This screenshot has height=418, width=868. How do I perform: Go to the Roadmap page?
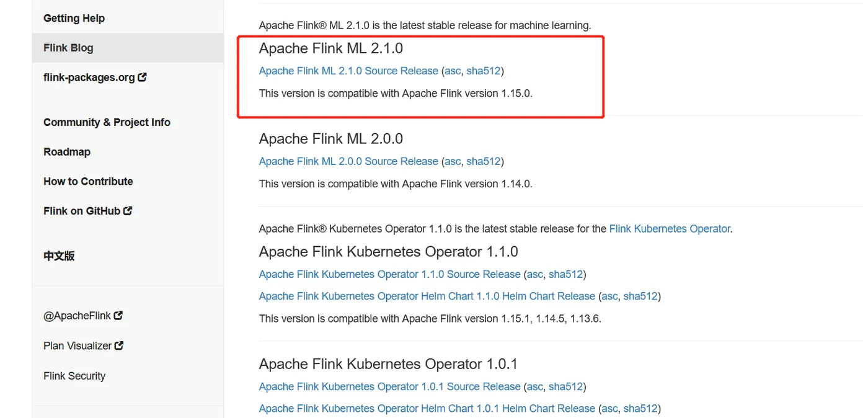pos(67,152)
